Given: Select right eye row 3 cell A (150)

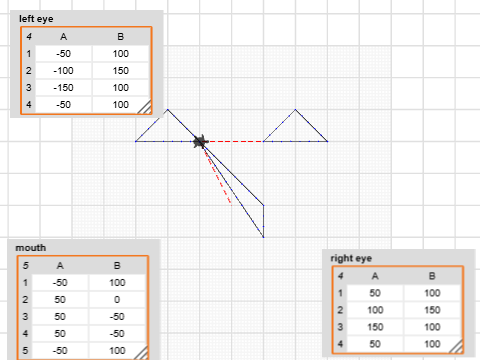Looking at the screenshot, I should point(375,327).
